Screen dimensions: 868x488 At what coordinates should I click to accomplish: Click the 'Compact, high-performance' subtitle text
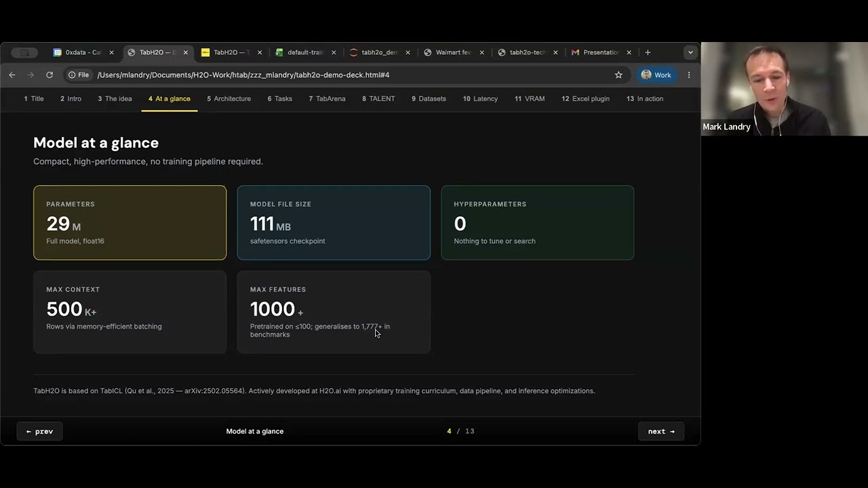[x=148, y=161]
